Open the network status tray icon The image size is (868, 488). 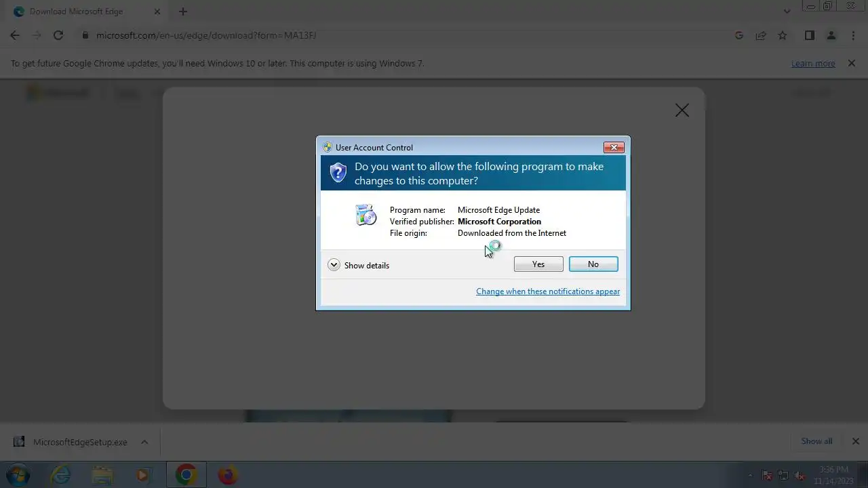click(x=783, y=476)
